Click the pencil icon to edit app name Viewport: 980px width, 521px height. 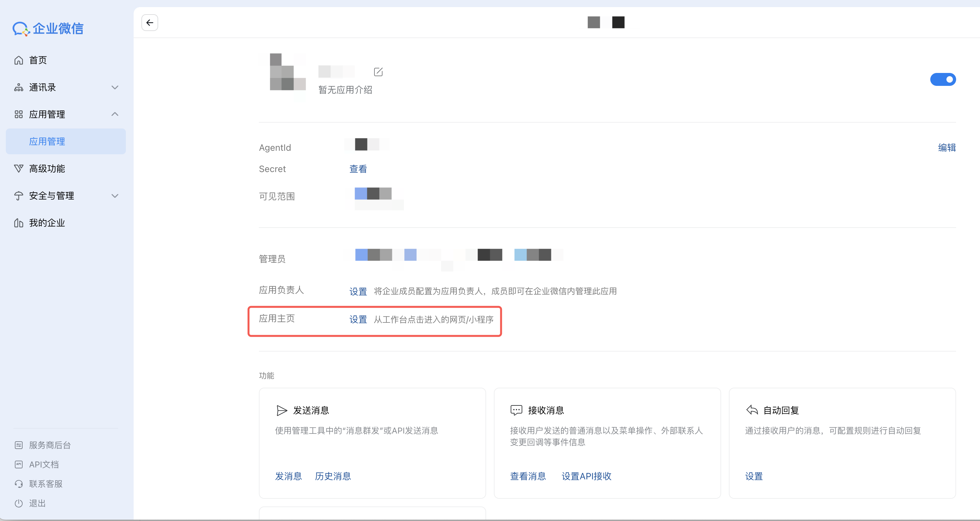tap(378, 72)
